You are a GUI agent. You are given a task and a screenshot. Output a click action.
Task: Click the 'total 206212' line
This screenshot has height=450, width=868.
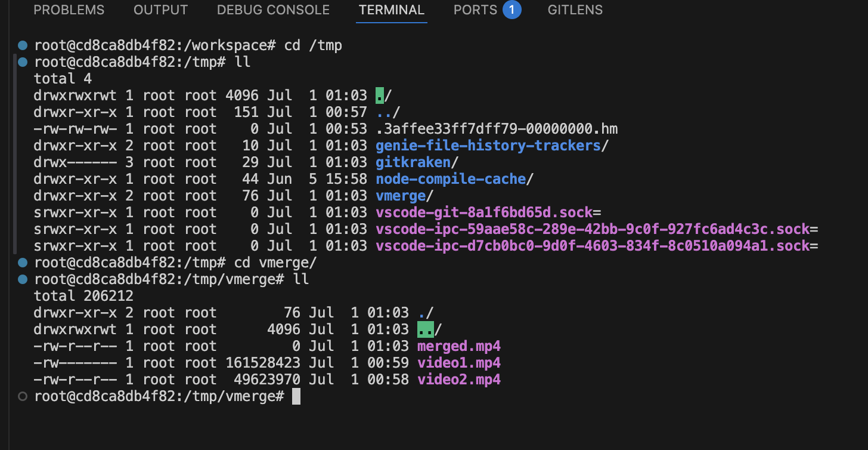(83, 296)
